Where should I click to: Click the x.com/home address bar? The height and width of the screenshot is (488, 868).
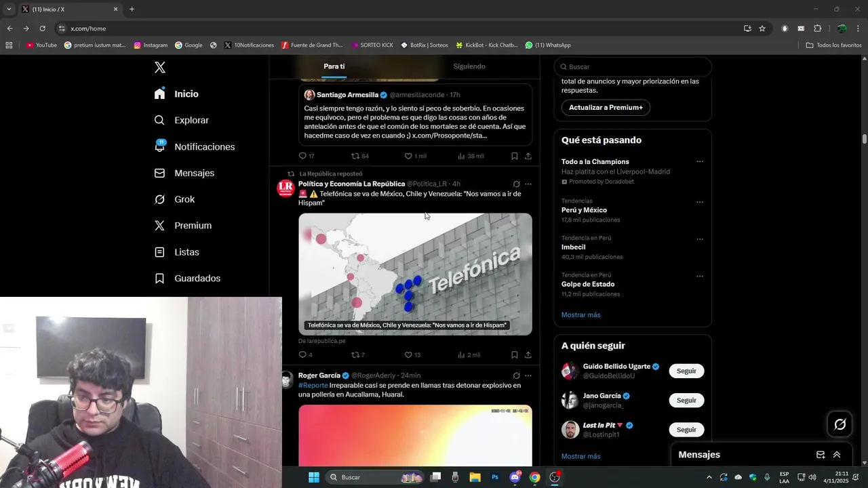400,28
